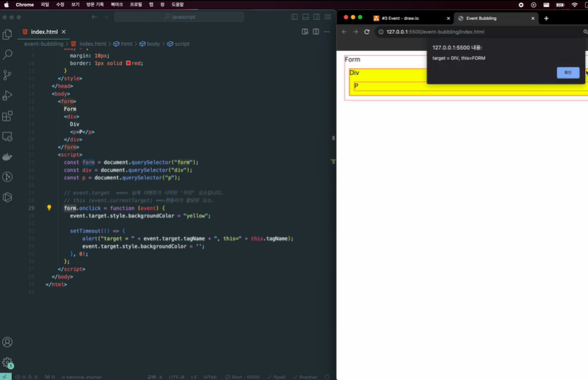Click the tabnine starter status bar item
Image resolution: width=588 pixels, height=380 pixels.
pyautogui.click(x=81, y=377)
